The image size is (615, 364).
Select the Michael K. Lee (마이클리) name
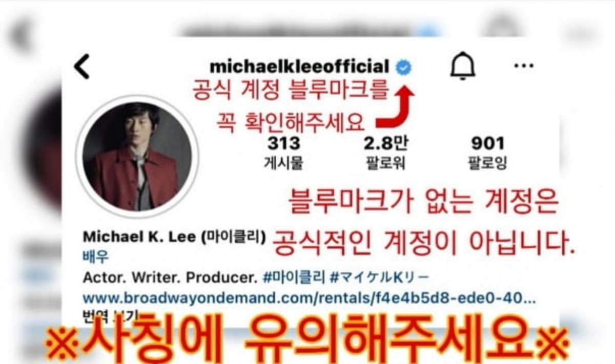174,237
